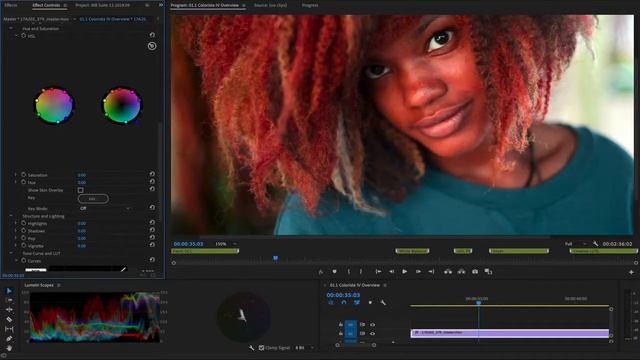Open Program monitor settings wrench

pyautogui.click(x=596, y=244)
